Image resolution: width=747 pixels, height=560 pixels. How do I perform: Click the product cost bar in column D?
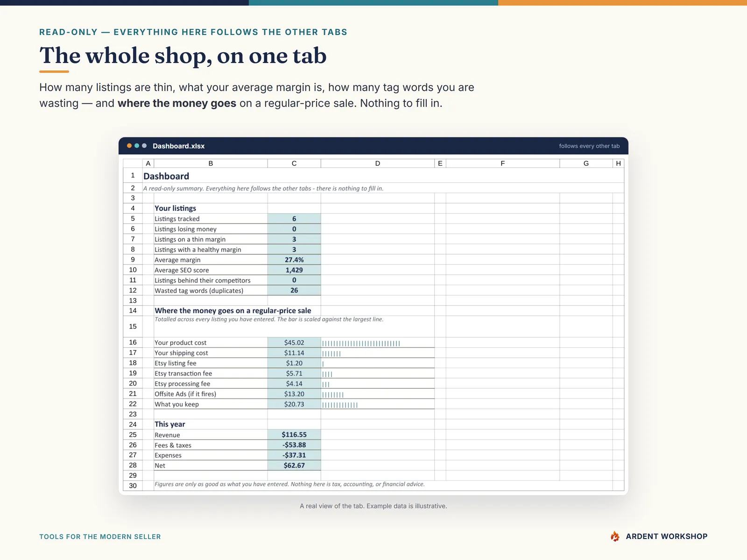[361, 343]
